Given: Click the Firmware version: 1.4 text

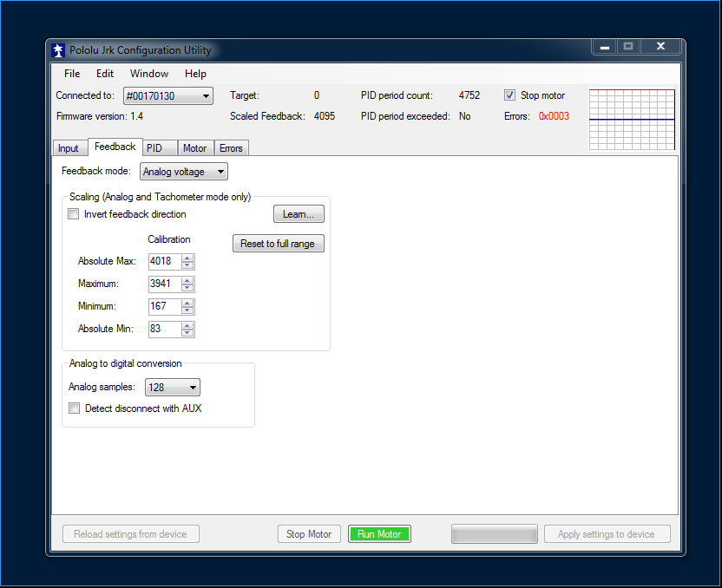Looking at the screenshot, I should (x=100, y=116).
